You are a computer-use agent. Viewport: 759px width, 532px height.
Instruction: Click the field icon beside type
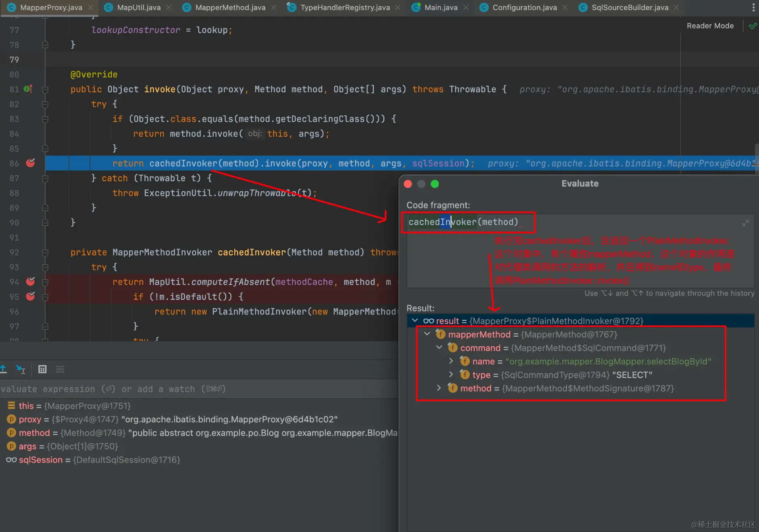tap(465, 375)
